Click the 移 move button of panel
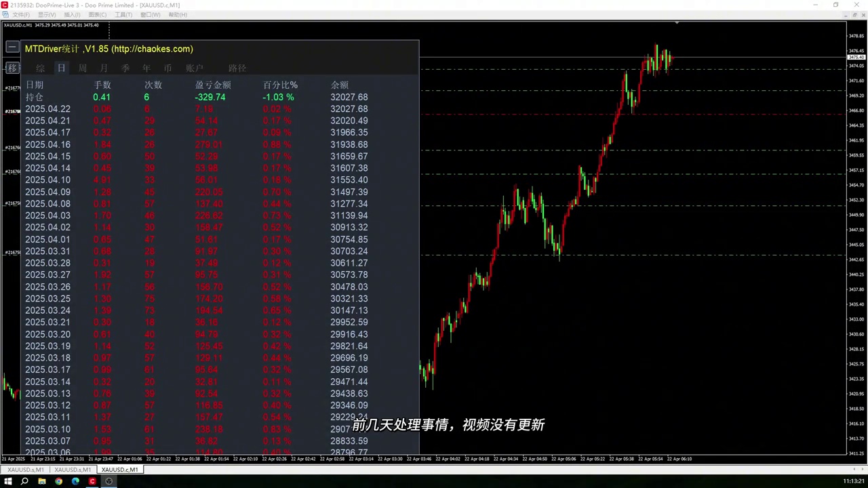 (12, 68)
